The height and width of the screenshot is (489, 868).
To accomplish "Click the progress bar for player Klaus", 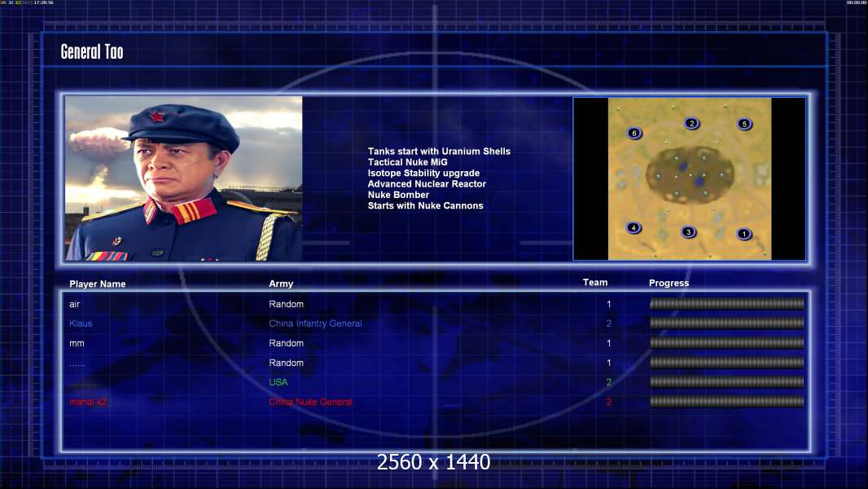I will 727,323.
